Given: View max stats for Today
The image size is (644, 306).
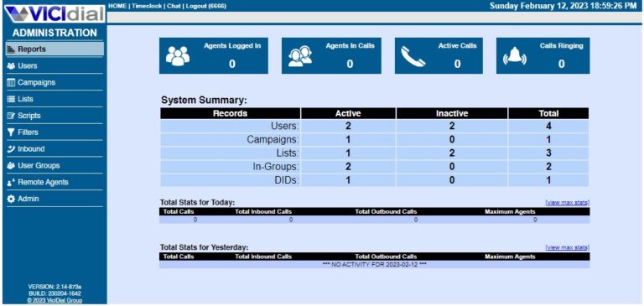Looking at the screenshot, I should (567, 203).
